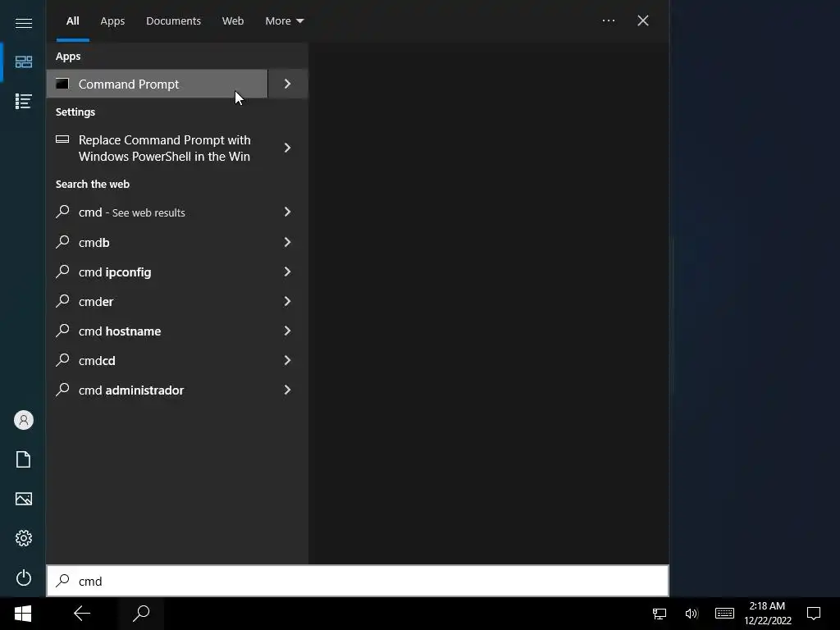This screenshot has height=630, width=840.
Task: Expand arrow beside cmdcd suggestion
Action: [288, 360]
